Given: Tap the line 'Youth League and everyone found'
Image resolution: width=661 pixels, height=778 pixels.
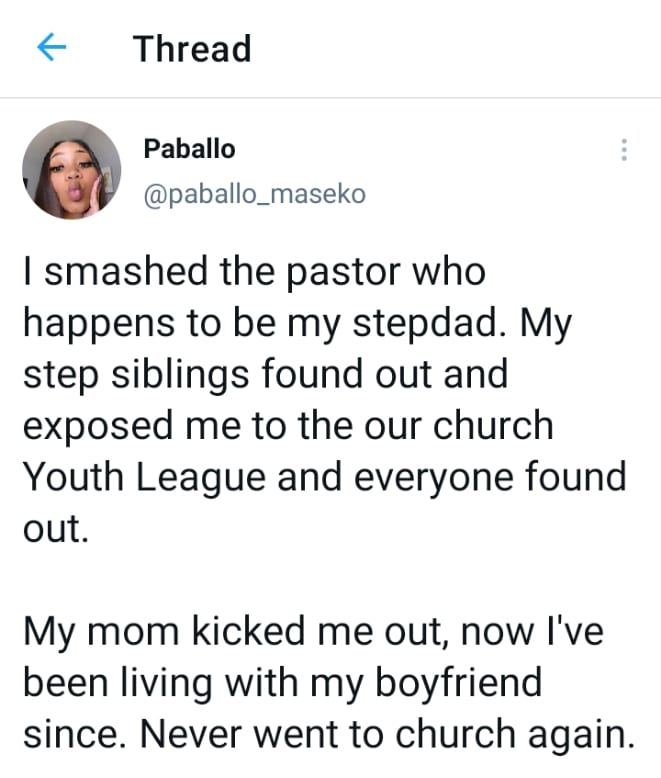Looking at the screenshot, I should [x=325, y=477].
